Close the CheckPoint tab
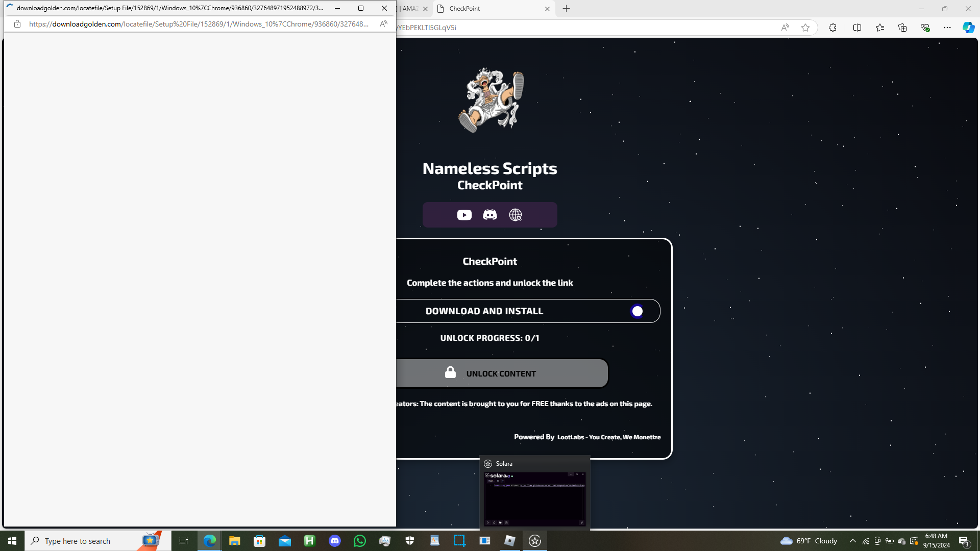The width and height of the screenshot is (980, 551). [547, 9]
